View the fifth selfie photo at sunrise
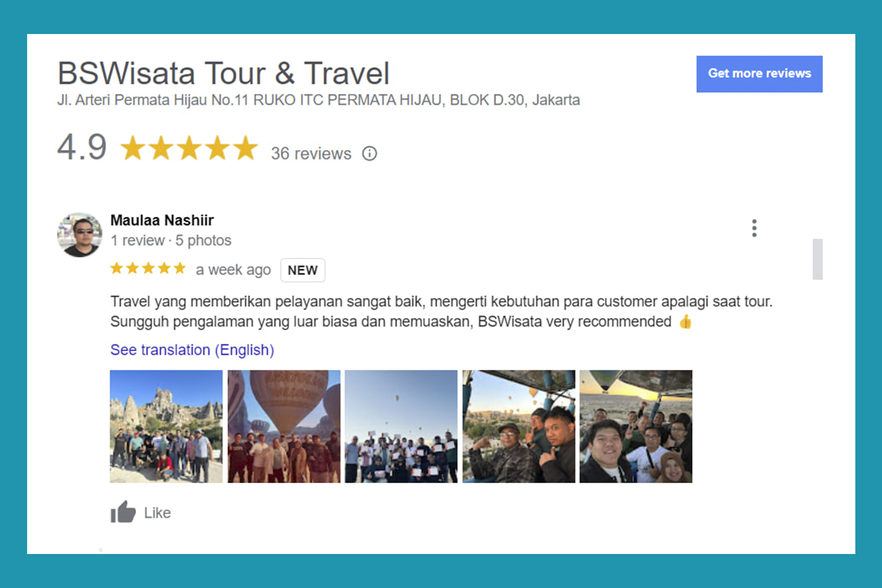 (636, 426)
